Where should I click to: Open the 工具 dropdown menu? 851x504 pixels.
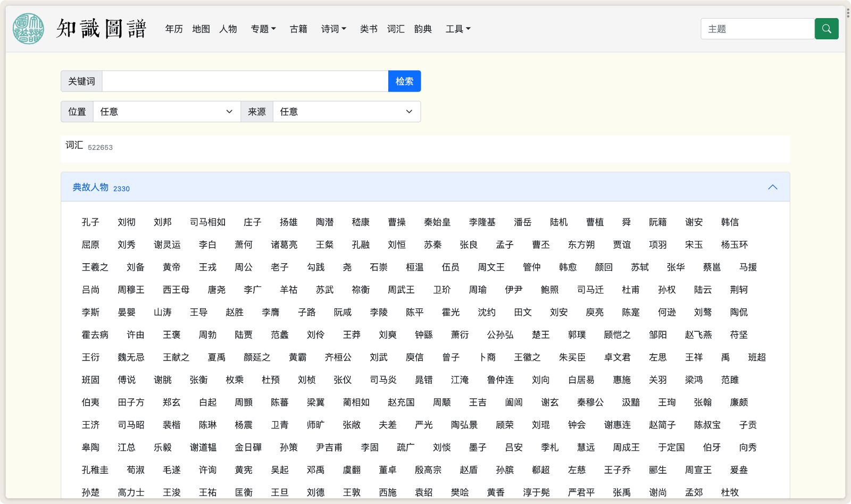tap(458, 29)
